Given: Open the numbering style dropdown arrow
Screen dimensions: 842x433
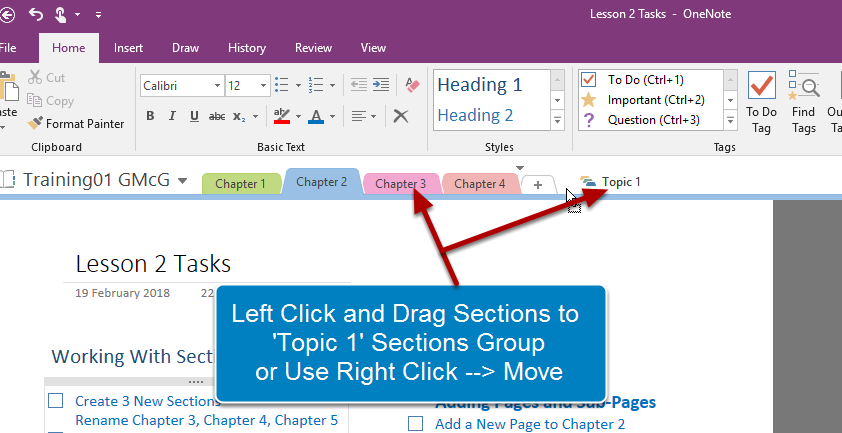Looking at the screenshot, I should tap(332, 85).
